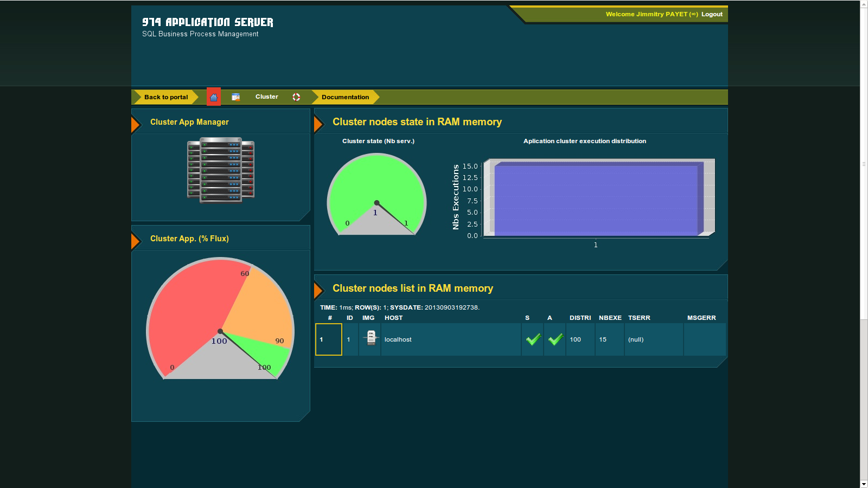Open the user card icon beside Home
Viewport: 868px width, 488px height.
[x=235, y=97]
